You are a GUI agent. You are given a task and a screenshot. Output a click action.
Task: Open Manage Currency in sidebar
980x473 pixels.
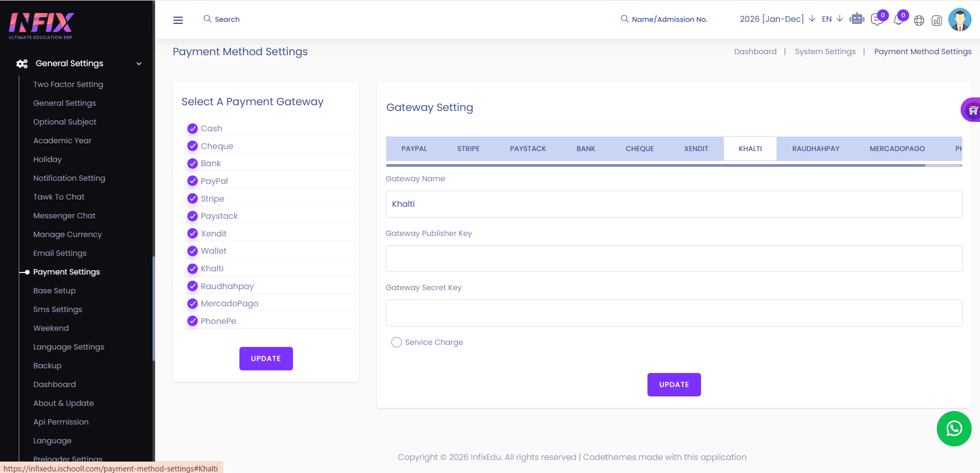(67, 234)
